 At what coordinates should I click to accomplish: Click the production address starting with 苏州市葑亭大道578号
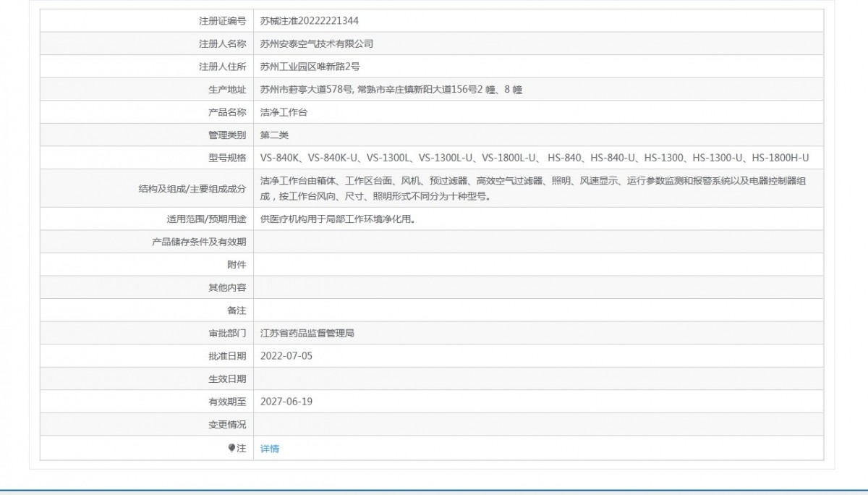click(391, 90)
